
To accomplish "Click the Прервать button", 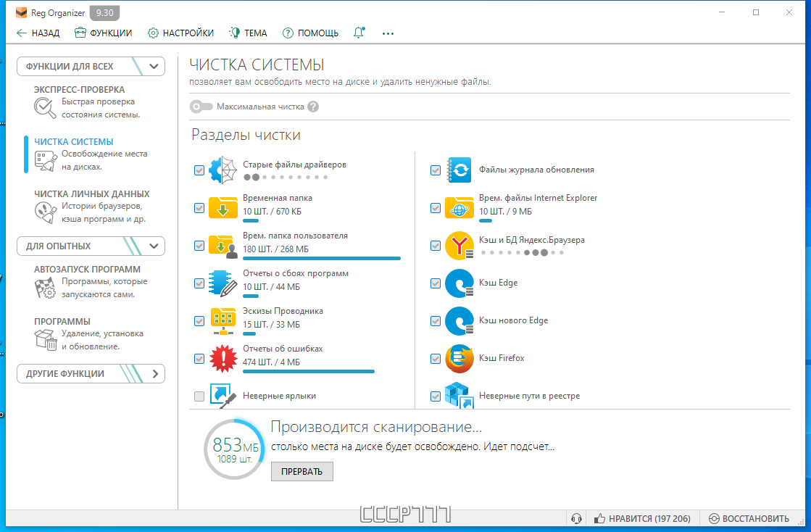I will coord(302,472).
